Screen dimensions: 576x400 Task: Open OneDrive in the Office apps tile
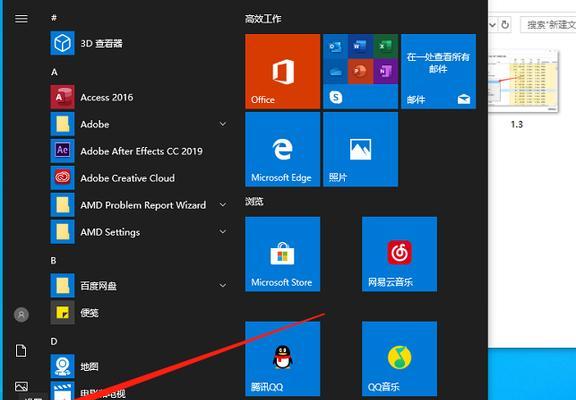coord(335,71)
